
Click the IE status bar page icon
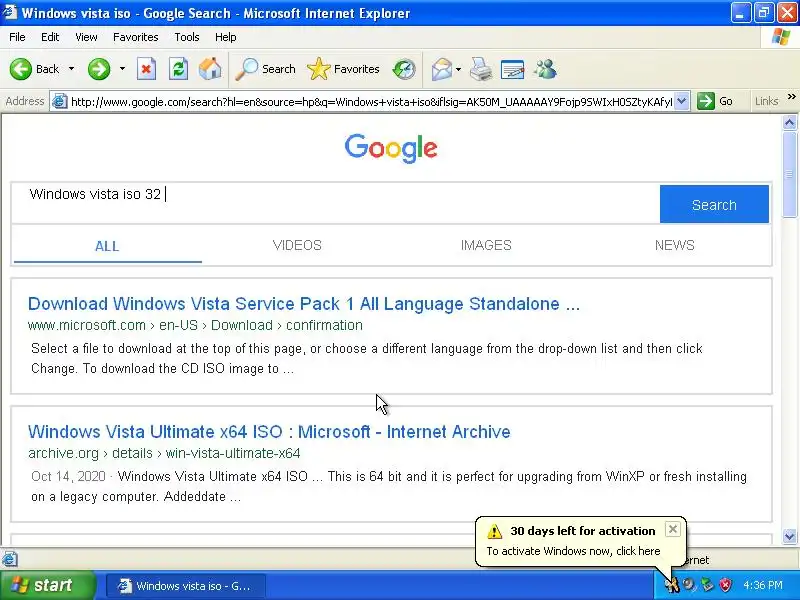(10, 559)
